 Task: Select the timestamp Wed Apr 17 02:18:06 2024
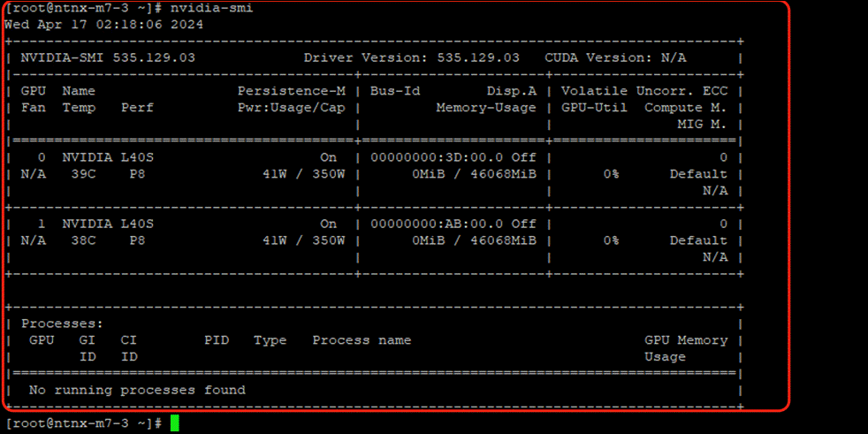pyautogui.click(x=103, y=25)
